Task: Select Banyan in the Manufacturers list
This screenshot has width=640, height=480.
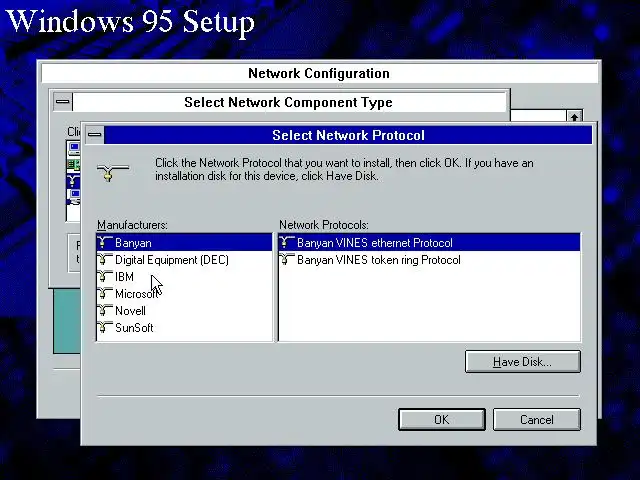Action: (x=184, y=242)
